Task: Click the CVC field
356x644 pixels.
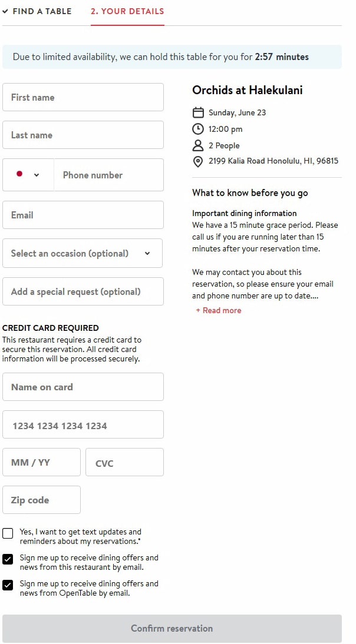Action: 124,463
